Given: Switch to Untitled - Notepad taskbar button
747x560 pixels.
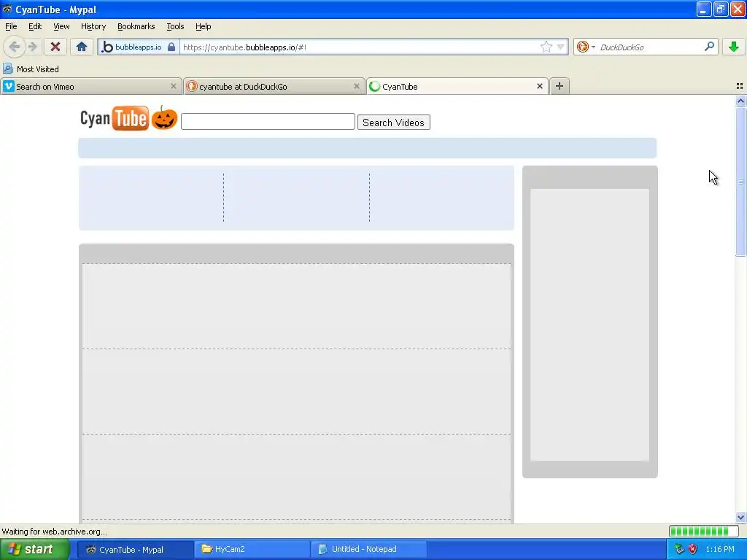Looking at the screenshot, I should tap(368, 549).
